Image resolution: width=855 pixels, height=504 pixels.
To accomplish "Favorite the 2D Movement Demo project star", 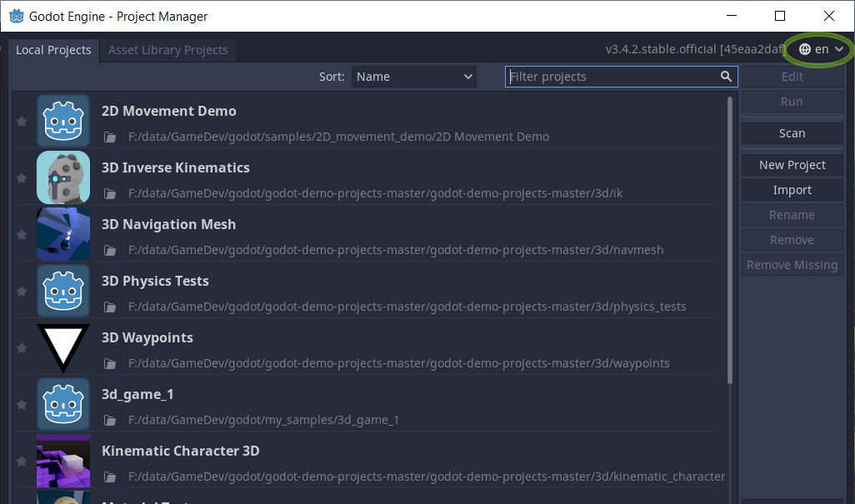I will 22,122.
